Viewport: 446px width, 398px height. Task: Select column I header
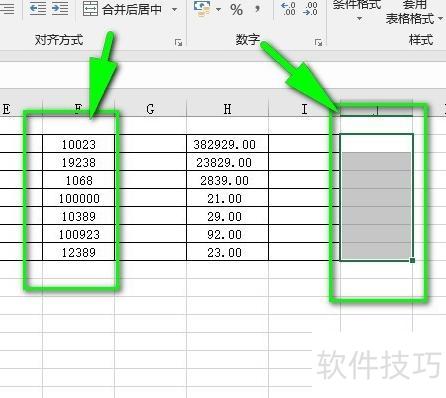(304, 109)
